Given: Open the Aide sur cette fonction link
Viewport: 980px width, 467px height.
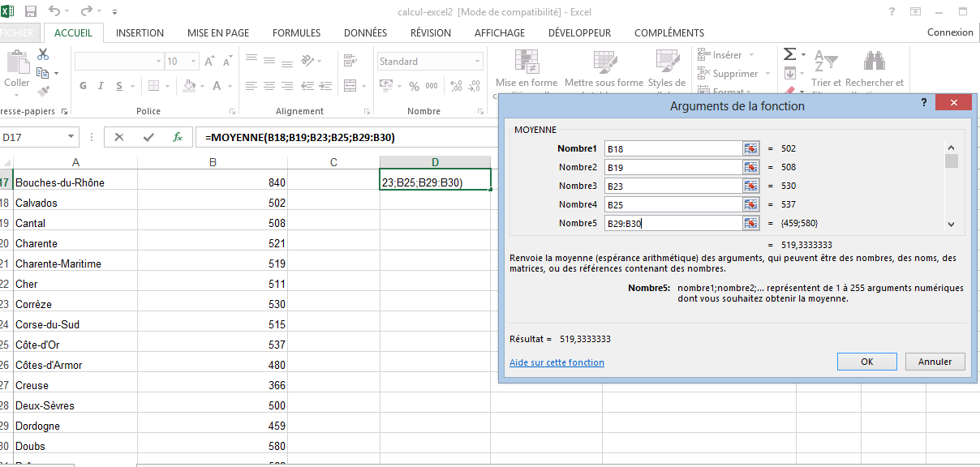Looking at the screenshot, I should tap(557, 362).
